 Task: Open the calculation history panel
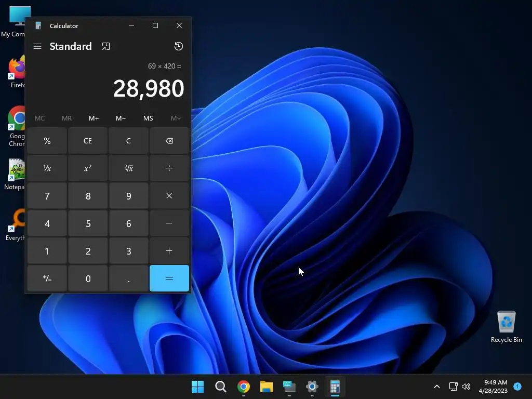point(179,46)
